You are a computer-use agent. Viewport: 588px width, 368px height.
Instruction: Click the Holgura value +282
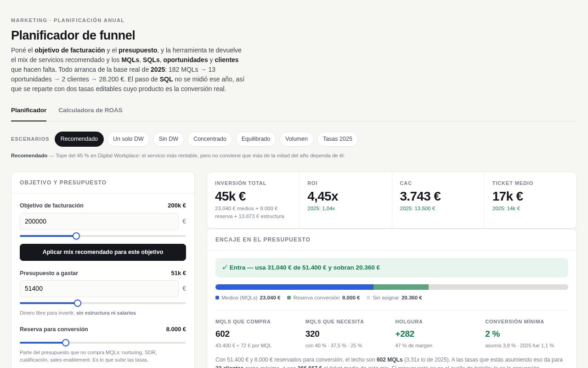[405, 334]
